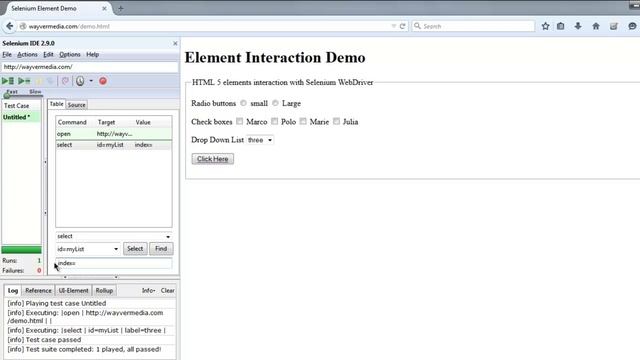This screenshot has width=640, height=360.
Task: Reload the page in Firefox
Action: (x=402, y=26)
